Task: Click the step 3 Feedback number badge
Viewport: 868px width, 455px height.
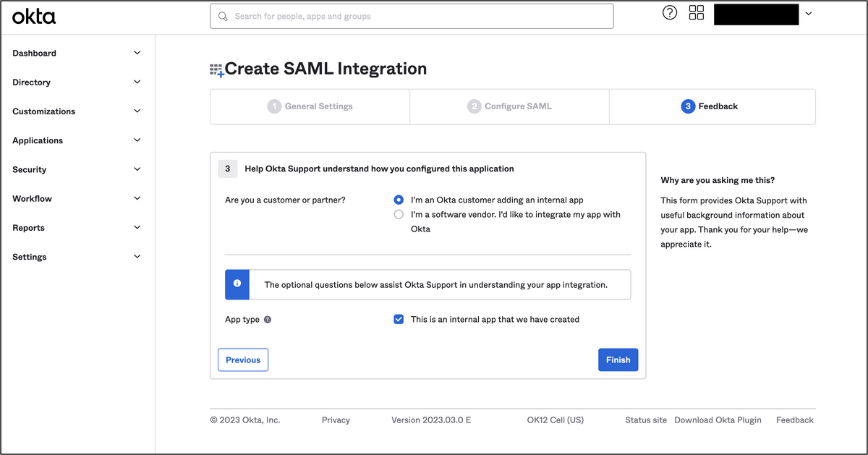Action: click(688, 106)
